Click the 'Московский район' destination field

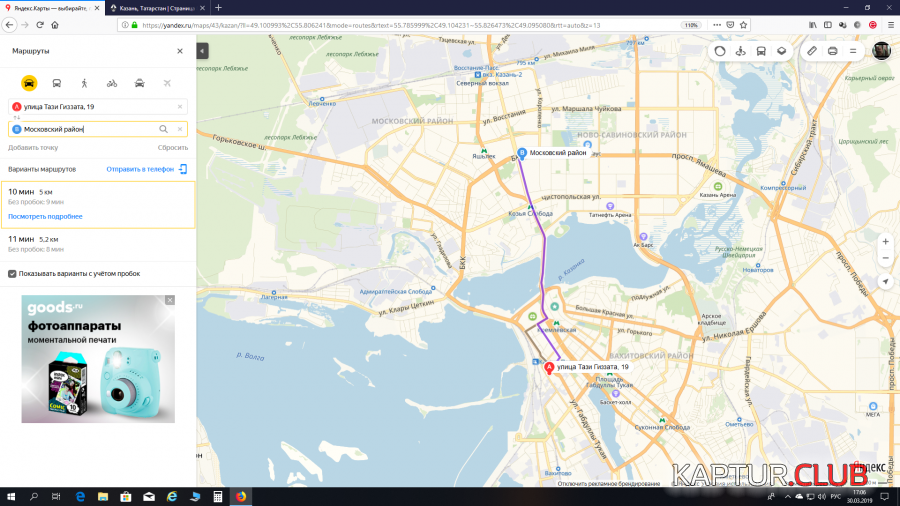click(x=85, y=129)
